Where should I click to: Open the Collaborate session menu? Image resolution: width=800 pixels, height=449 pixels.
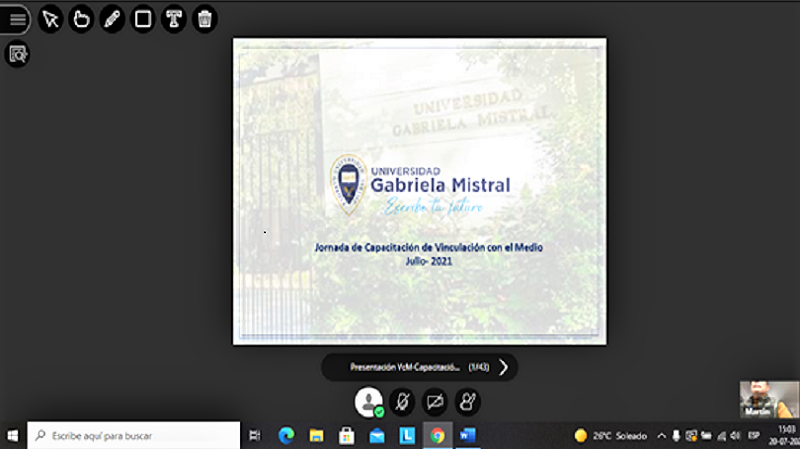[x=17, y=19]
